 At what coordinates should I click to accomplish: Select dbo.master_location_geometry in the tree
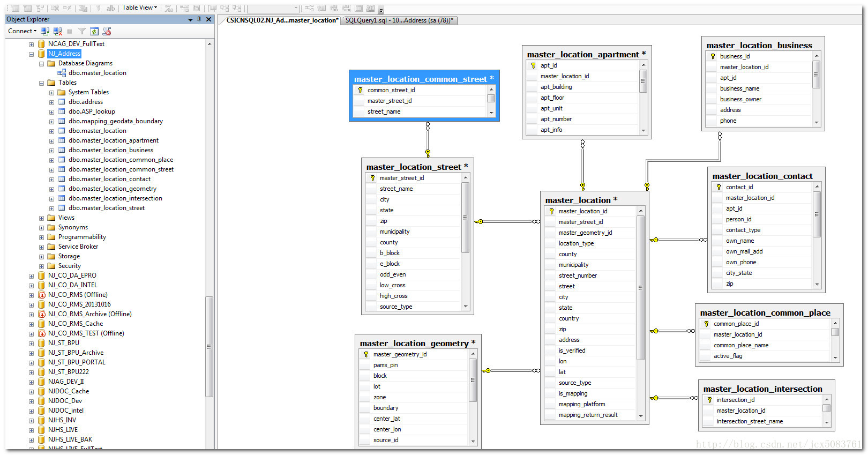coord(113,189)
